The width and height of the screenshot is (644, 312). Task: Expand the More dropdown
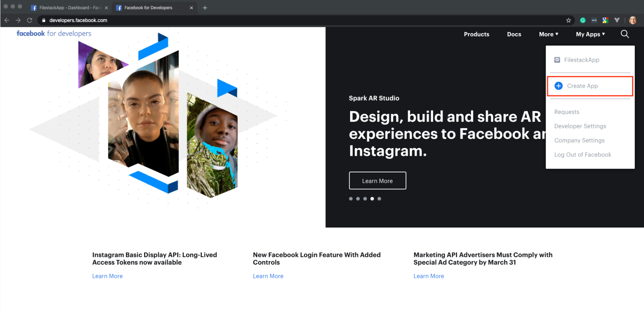[x=549, y=34]
